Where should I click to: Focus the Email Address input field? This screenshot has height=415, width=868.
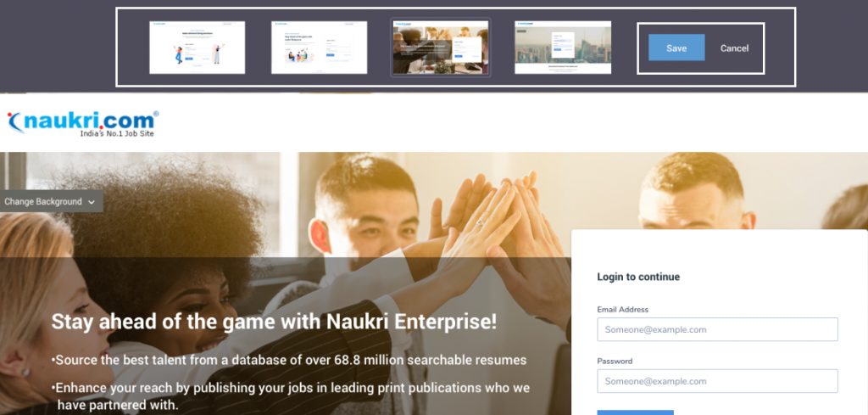[717, 329]
